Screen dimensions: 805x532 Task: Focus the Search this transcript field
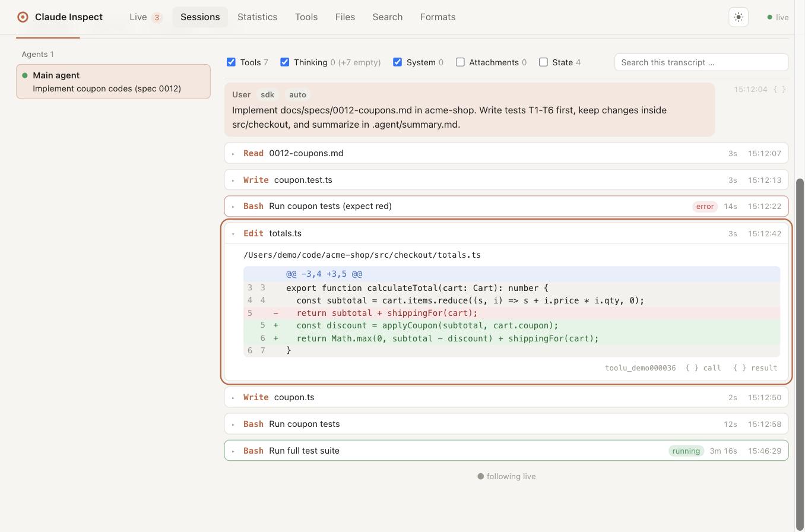coord(701,62)
